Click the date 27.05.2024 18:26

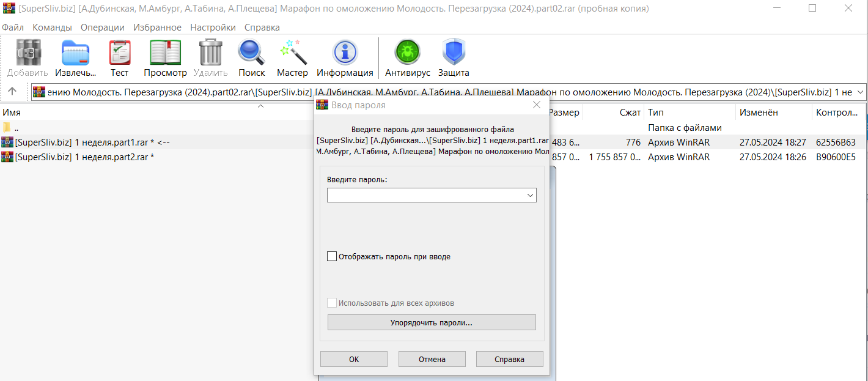click(773, 157)
